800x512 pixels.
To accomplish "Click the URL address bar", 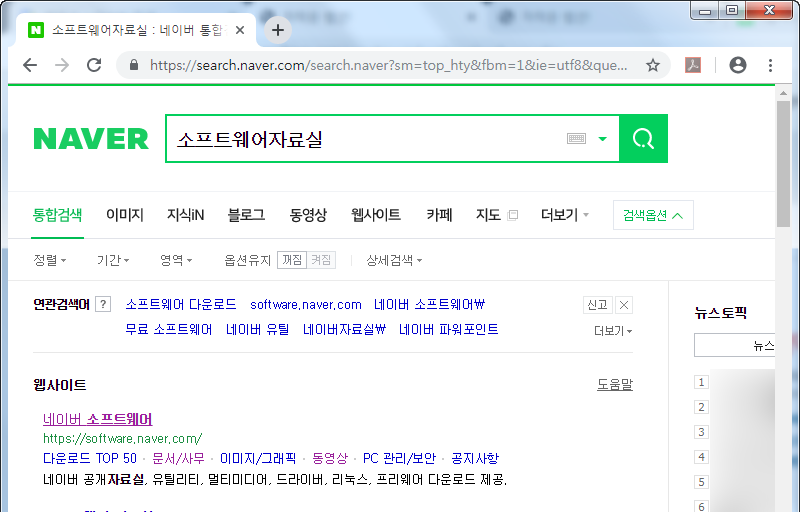I will (x=388, y=65).
